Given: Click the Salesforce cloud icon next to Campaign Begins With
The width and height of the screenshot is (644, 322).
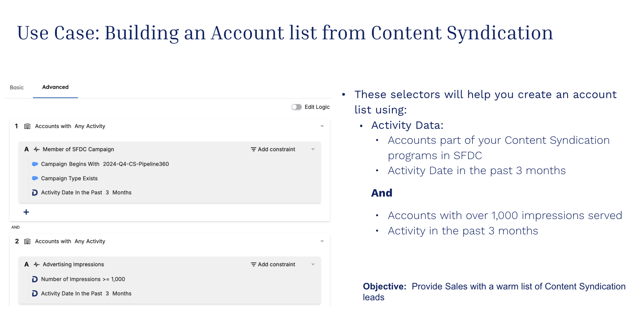Looking at the screenshot, I should coord(35,164).
